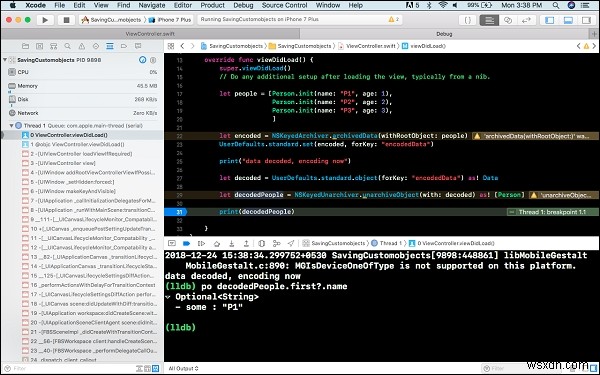Click Thread 1 in the debug bar
Image resolution: width=600 pixels, height=375 pixels.
[386, 243]
